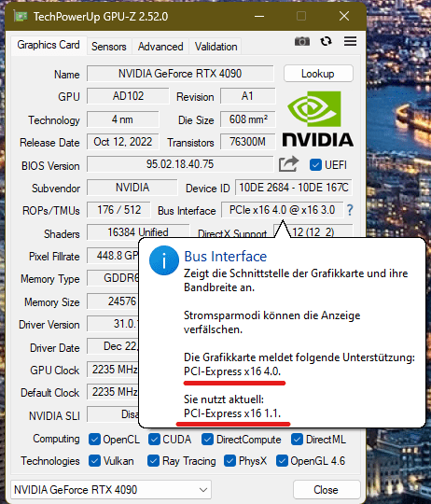Click the 'NVIDIA SLI' label

[x=54, y=416]
